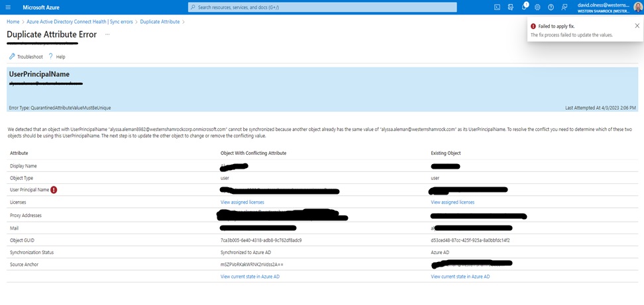Click the Help command label
This screenshot has width=644, height=305.
(60, 57)
